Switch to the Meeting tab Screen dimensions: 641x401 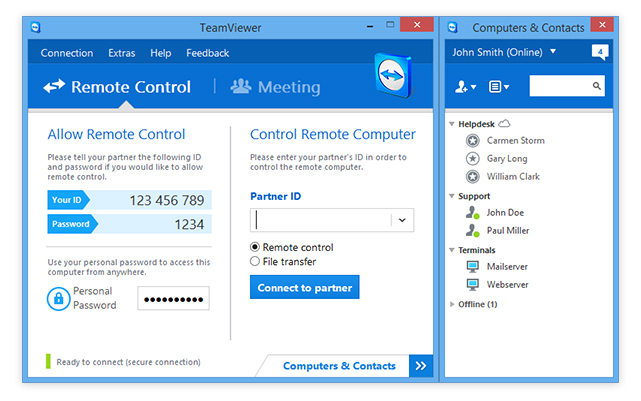(x=276, y=87)
